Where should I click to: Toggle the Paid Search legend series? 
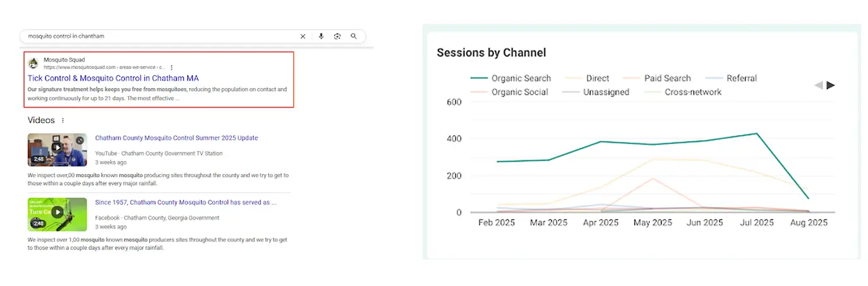(656, 78)
